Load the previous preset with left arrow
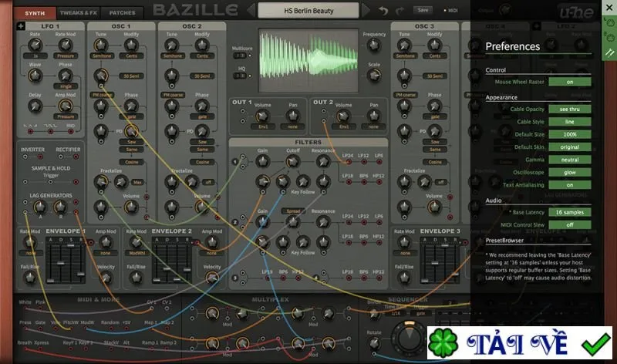 click(251, 11)
